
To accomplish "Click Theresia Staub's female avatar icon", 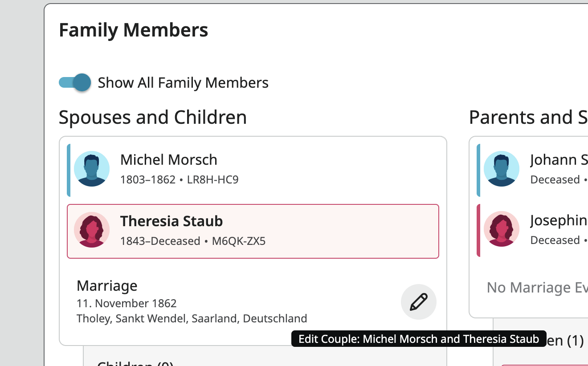I will click(x=92, y=230).
